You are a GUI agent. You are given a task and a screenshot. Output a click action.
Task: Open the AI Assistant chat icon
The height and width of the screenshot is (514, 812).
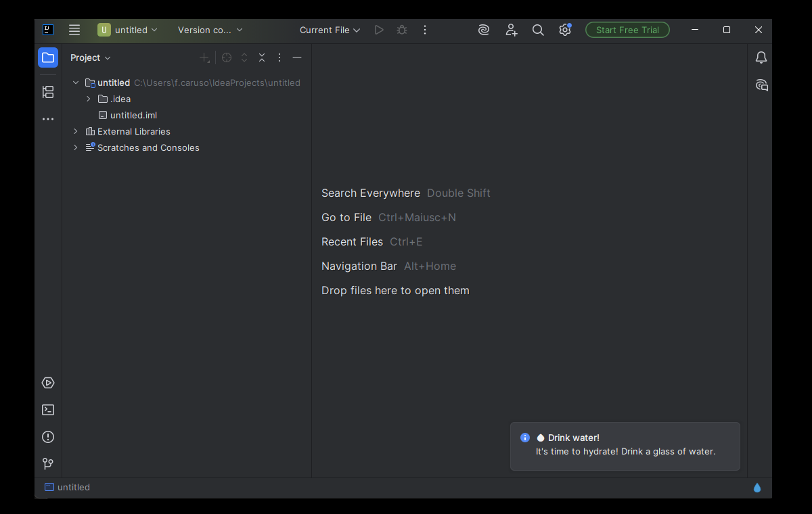pyautogui.click(x=761, y=85)
